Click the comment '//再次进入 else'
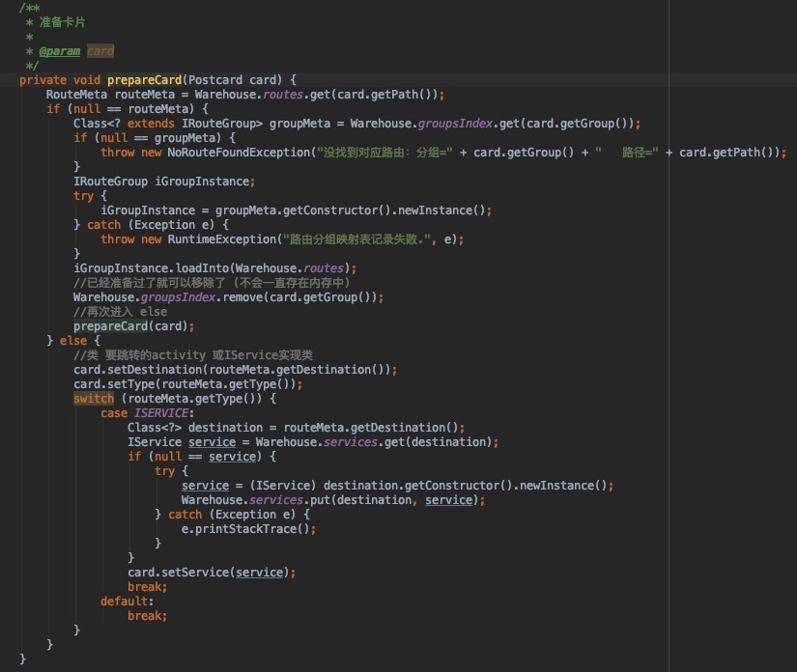The image size is (797, 672). pos(121,311)
